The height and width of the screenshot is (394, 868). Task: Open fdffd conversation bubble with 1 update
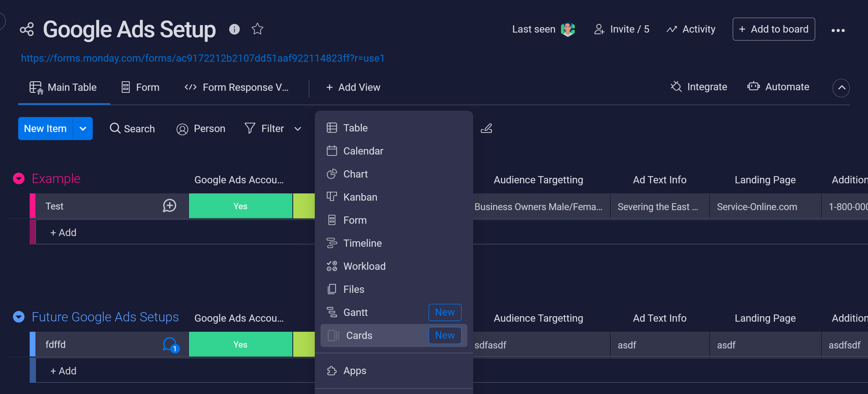pyautogui.click(x=170, y=344)
